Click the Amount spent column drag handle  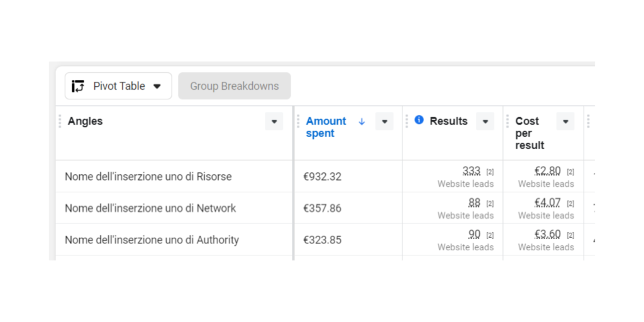[298, 121]
